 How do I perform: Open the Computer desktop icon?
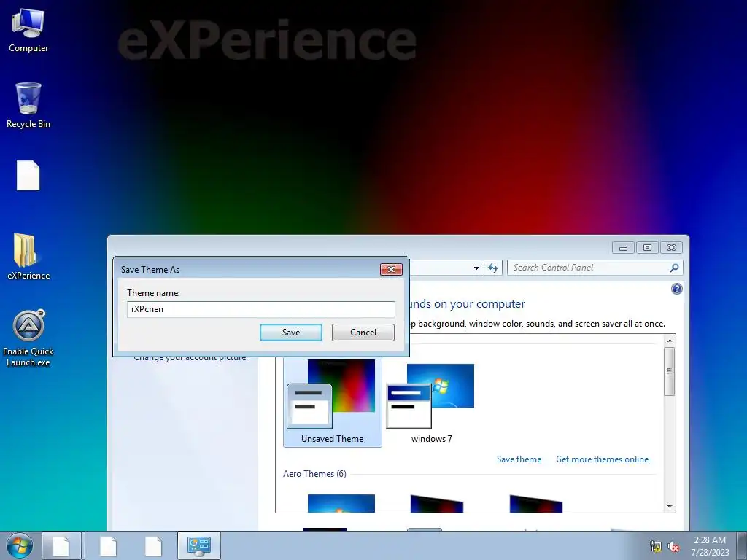click(28, 31)
